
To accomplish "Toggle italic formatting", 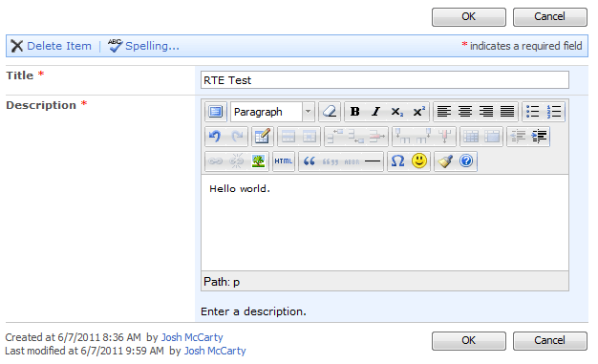I will (x=376, y=112).
